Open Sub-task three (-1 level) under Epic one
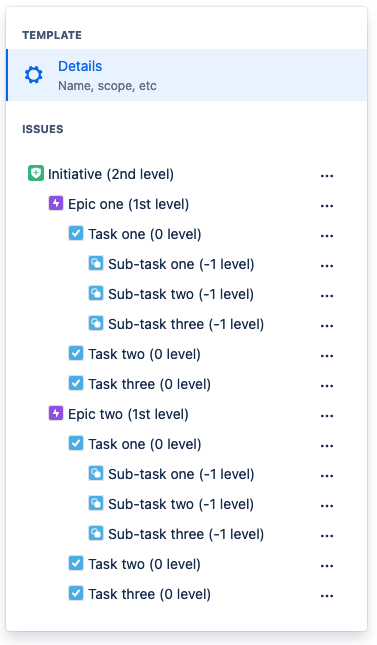 pyautogui.click(x=186, y=324)
